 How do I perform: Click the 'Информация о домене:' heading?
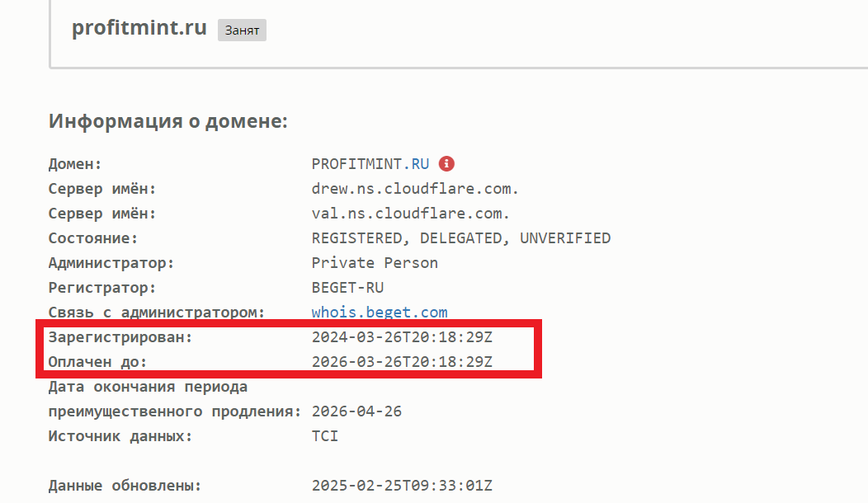168,120
